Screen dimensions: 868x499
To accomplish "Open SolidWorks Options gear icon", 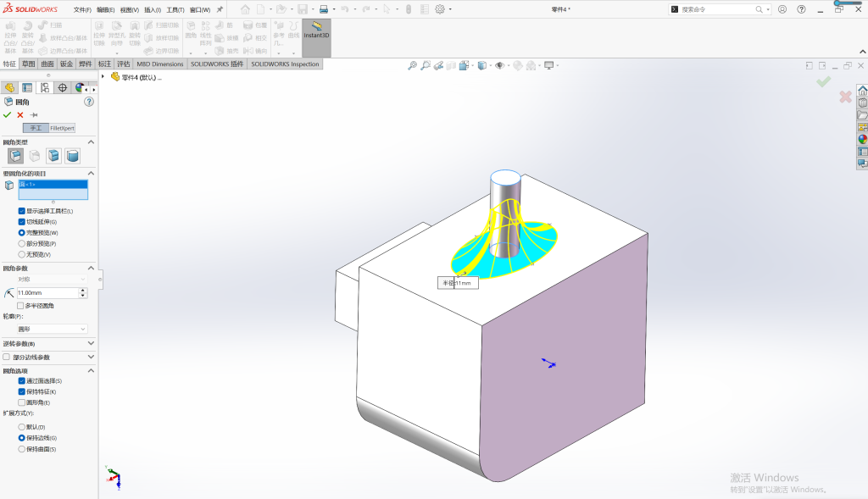I will coord(440,9).
